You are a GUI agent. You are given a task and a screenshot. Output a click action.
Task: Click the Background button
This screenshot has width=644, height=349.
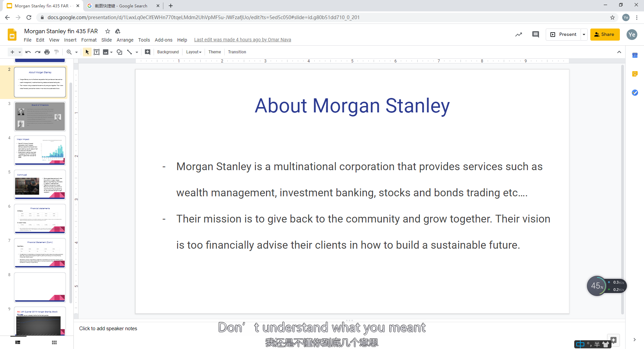point(168,52)
